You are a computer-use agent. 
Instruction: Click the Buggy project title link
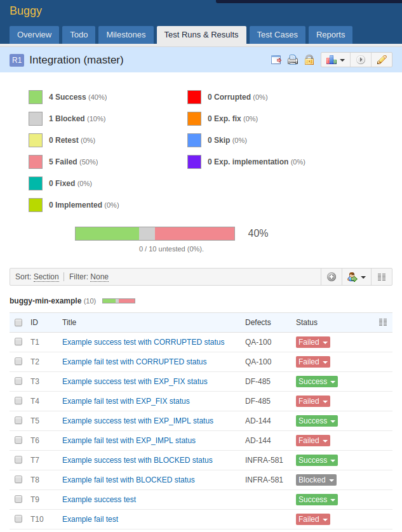[26, 11]
